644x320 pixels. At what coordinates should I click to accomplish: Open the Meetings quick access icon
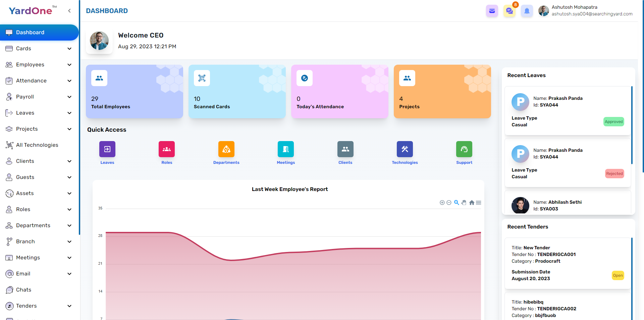click(x=286, y=149)
